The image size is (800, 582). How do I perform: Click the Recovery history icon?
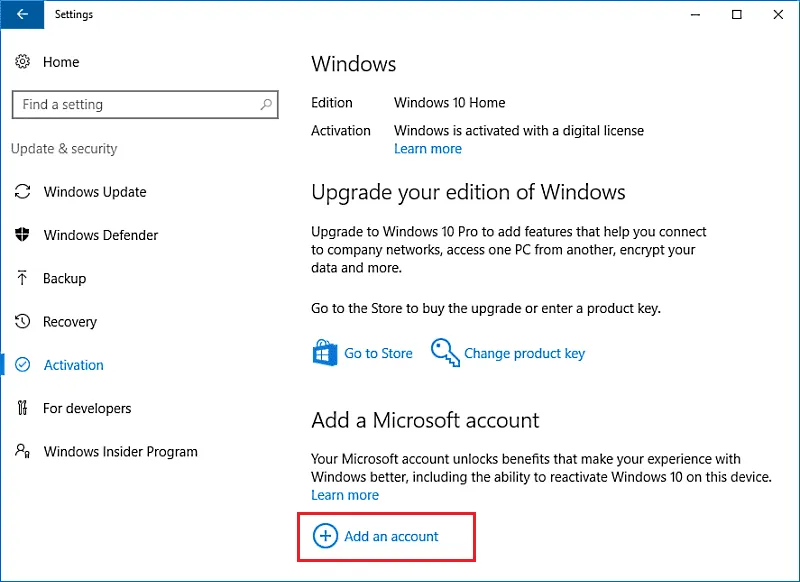pos(23,322)
